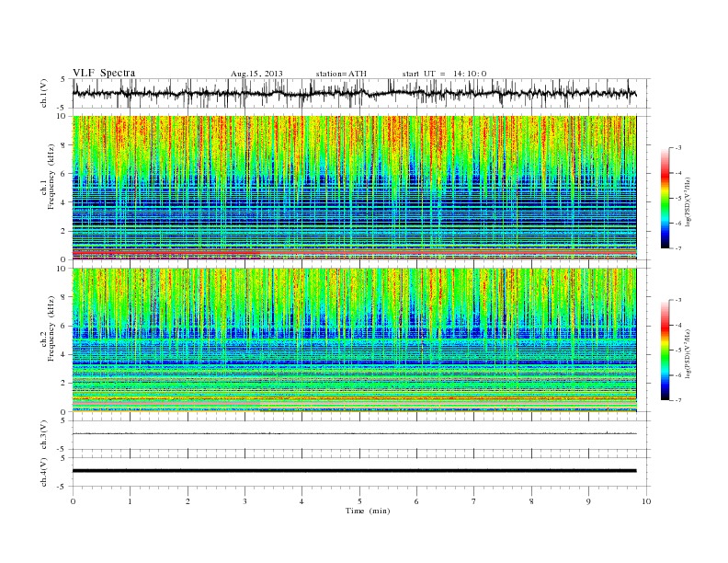
Task: Click the time axis tick label '10'
Action: (646, 501)
